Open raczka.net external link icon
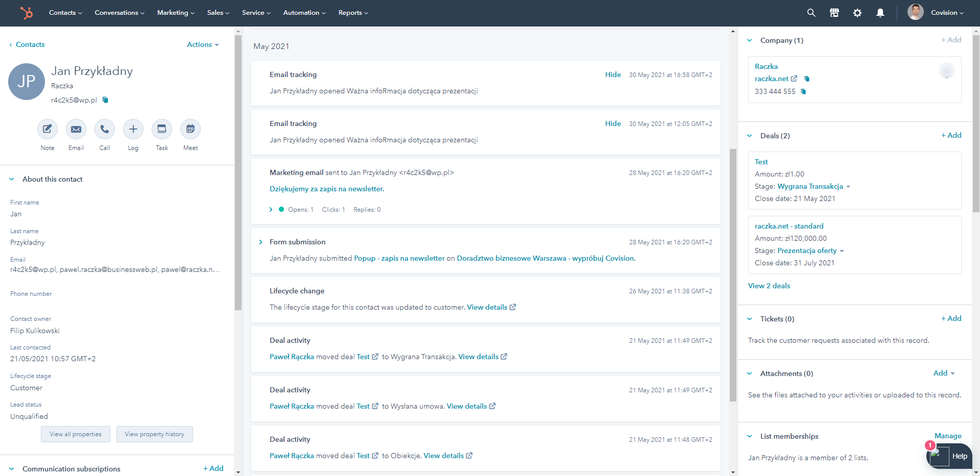 [x=794, y=79]
